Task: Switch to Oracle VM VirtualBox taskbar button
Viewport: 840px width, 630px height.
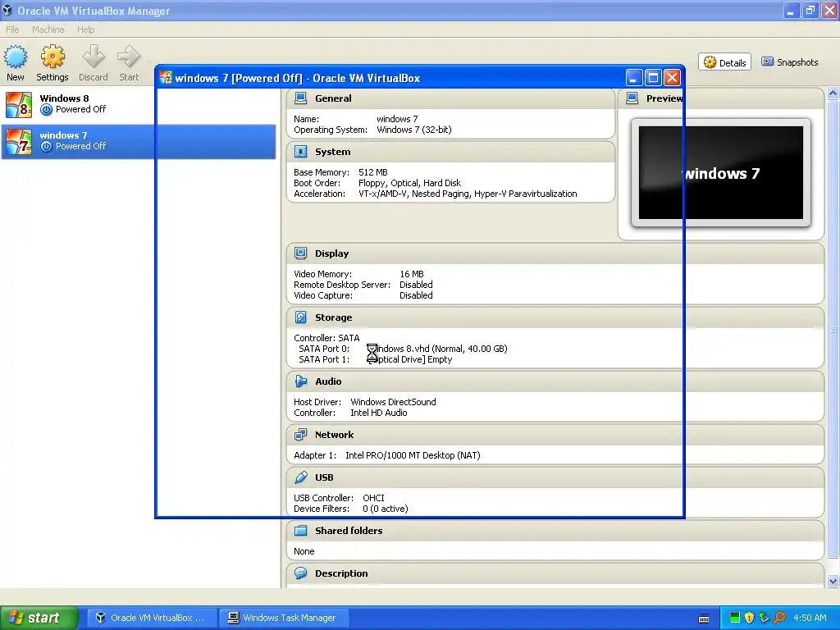Action: pos(152,618)
